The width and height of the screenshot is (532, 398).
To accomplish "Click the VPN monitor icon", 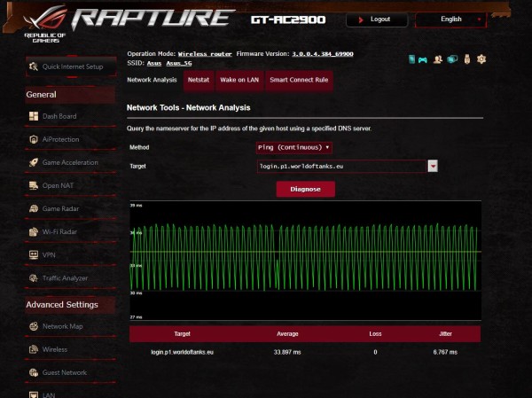I will click(34, 254).
